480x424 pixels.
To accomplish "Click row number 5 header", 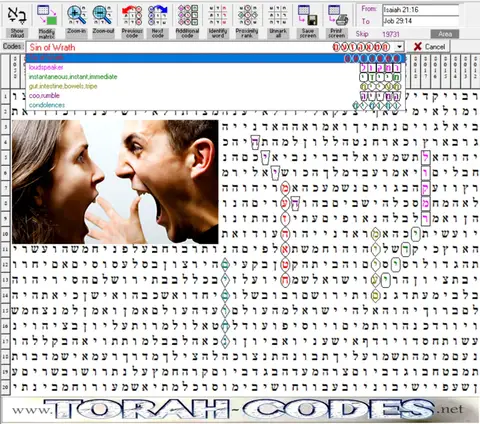I will 5,157.
